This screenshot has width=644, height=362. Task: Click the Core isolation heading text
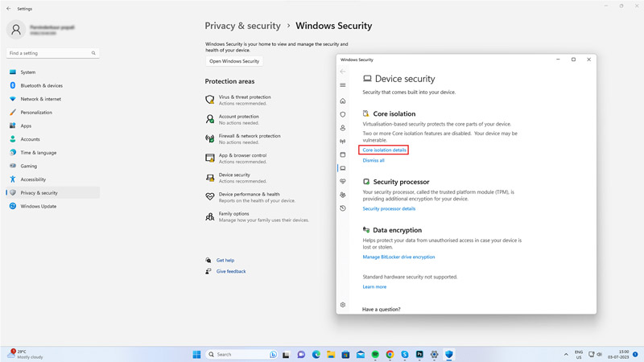[x=394, y=113]
